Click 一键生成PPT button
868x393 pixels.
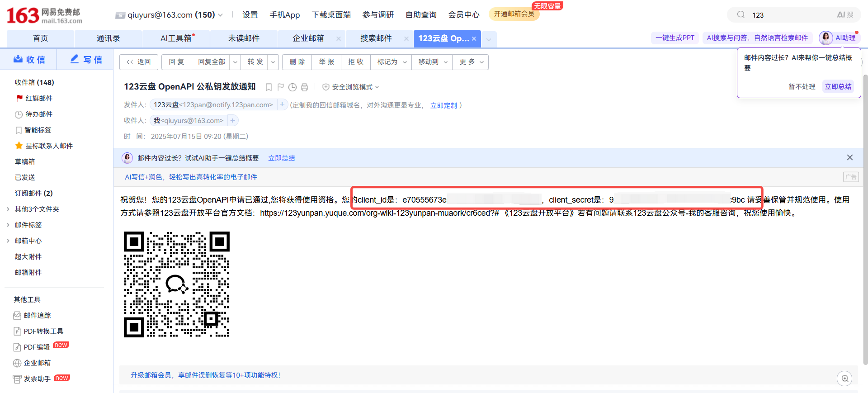pos(675,38)
